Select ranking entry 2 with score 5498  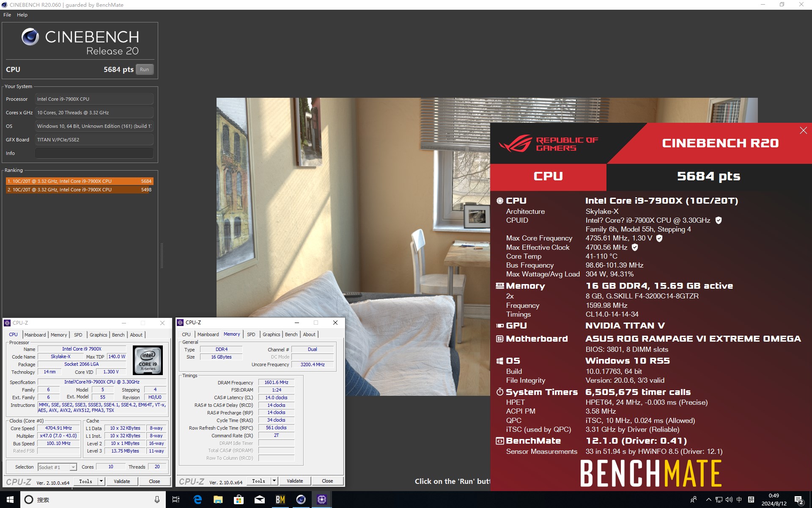(80, 190)
